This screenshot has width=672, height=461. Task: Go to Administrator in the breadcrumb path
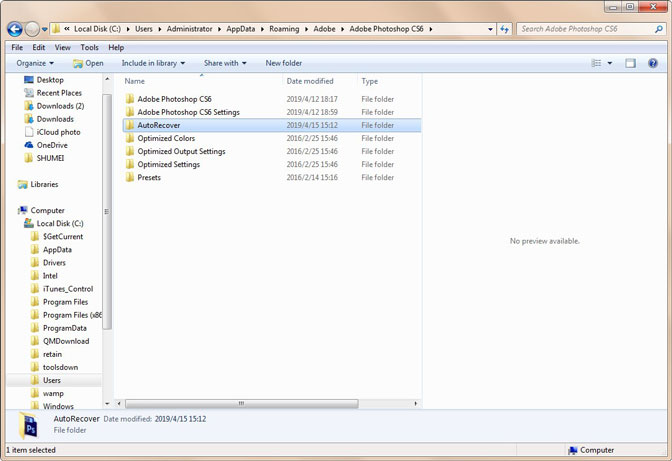coord(189,29)
